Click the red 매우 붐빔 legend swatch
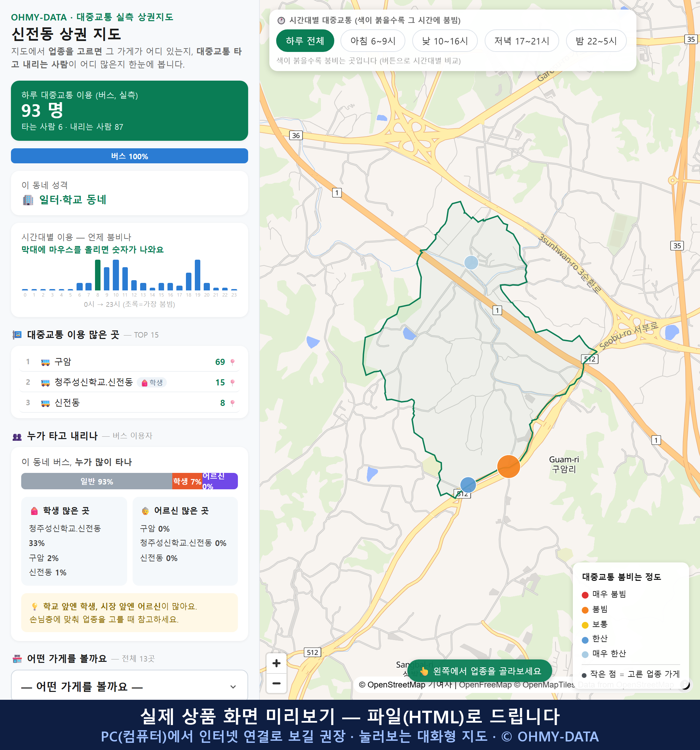The image size is (700, 750). pyautogui.click(x=585, y=595)
